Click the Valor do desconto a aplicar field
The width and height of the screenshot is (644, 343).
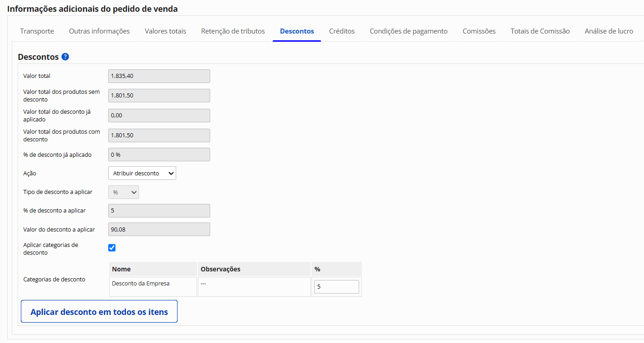[x=159, y=229]
